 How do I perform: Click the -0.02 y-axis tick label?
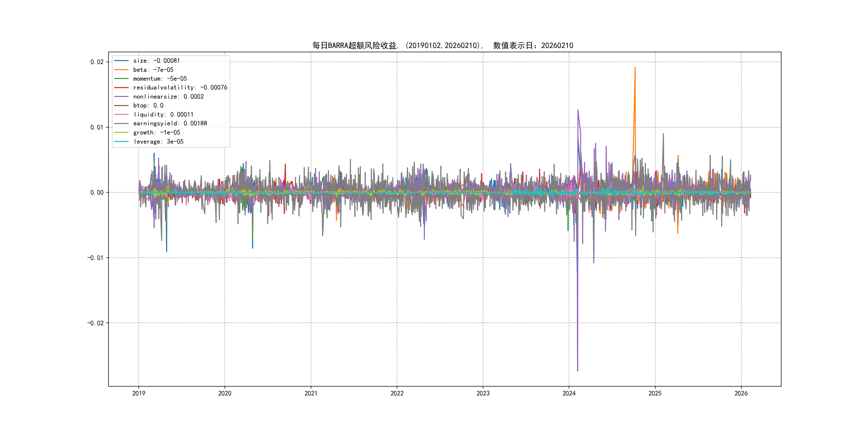coord(95,323)
